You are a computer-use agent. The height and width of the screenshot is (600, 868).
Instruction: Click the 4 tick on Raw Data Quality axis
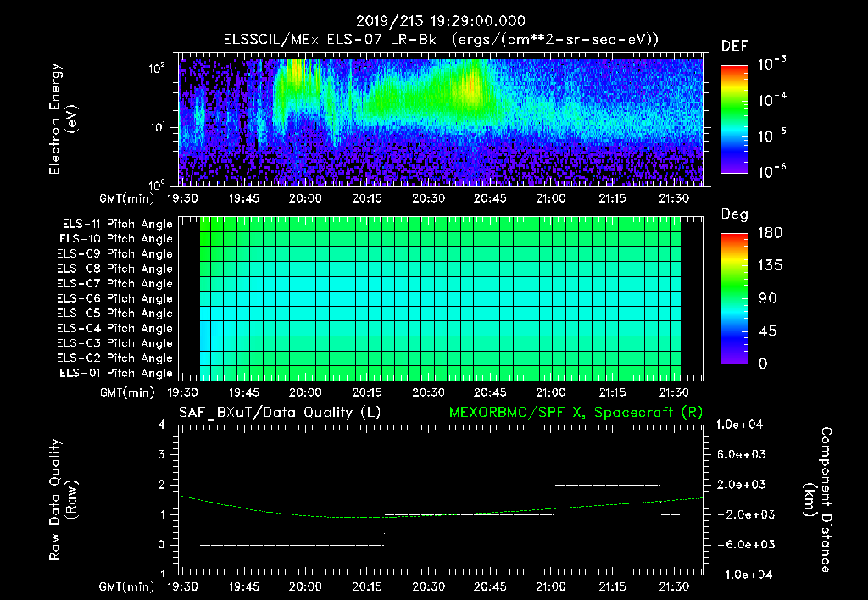pos(161,425)
